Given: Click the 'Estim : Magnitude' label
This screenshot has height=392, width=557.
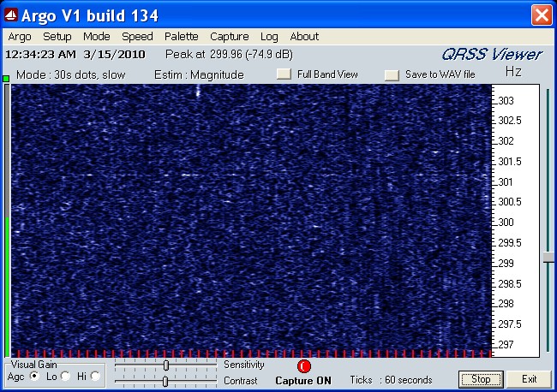Looking at the screenshot, I should (199, 74).
